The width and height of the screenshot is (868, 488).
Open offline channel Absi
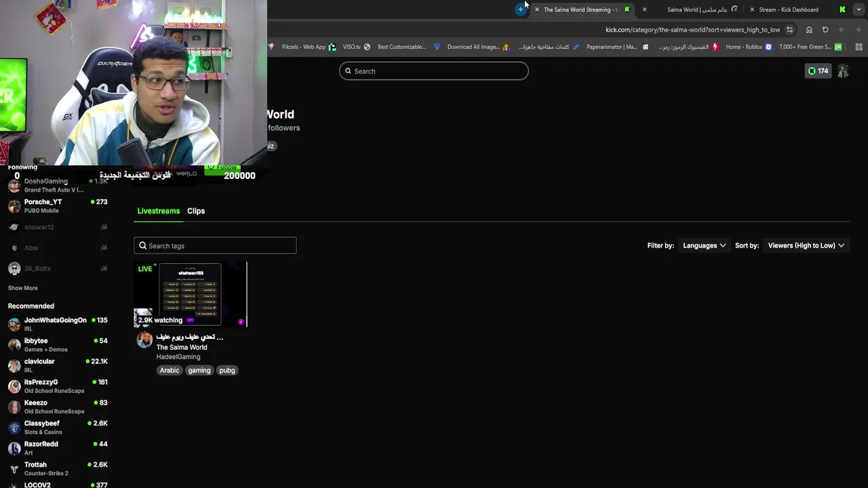point(58,247)
